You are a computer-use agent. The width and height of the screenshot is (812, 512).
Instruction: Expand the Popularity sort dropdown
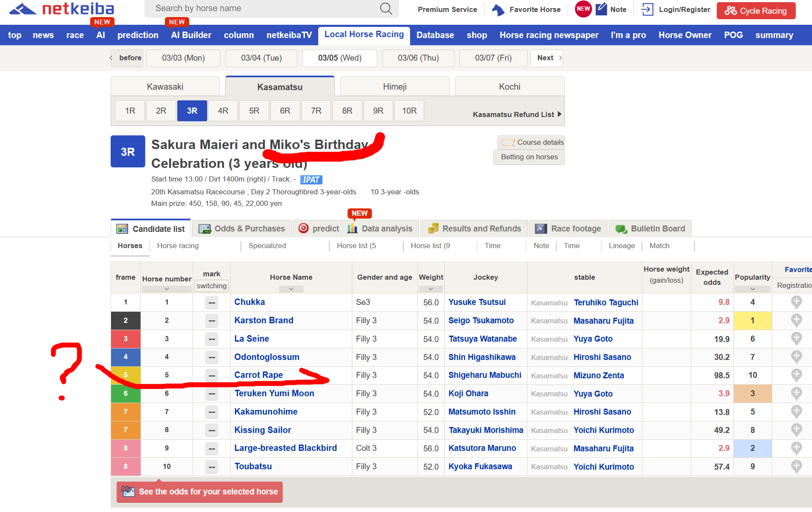tap(752, 289)
